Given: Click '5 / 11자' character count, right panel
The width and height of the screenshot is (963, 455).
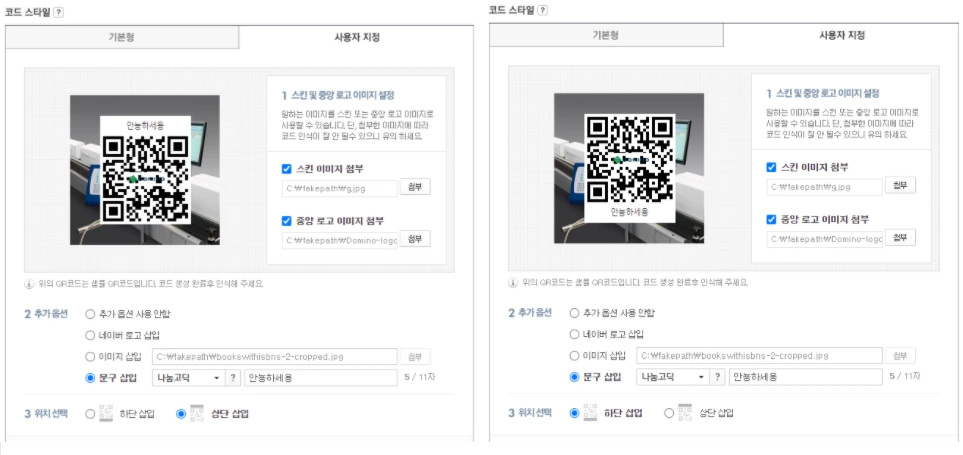Looking at the screenshot, I should (905, 376).
